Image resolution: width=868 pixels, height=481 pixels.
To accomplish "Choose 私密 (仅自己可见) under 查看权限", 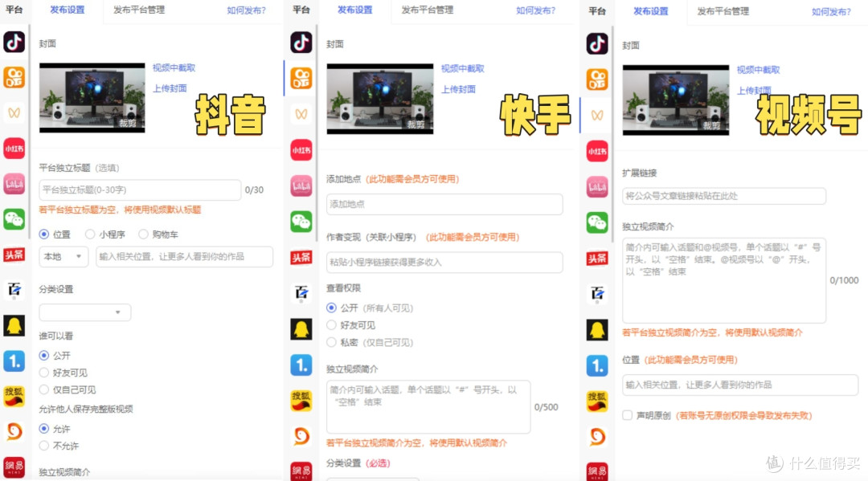I will pyautogui.click(x=331, y=342).
